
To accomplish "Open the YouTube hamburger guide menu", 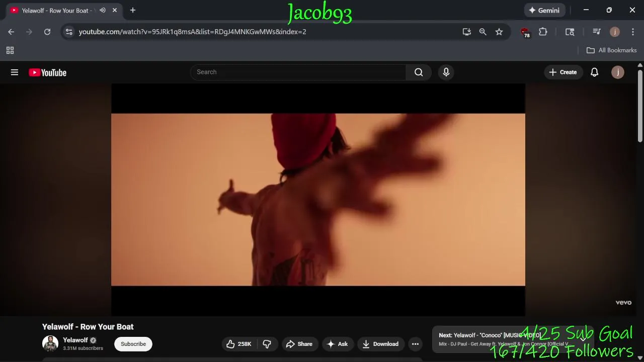I will tap(15, 72).
